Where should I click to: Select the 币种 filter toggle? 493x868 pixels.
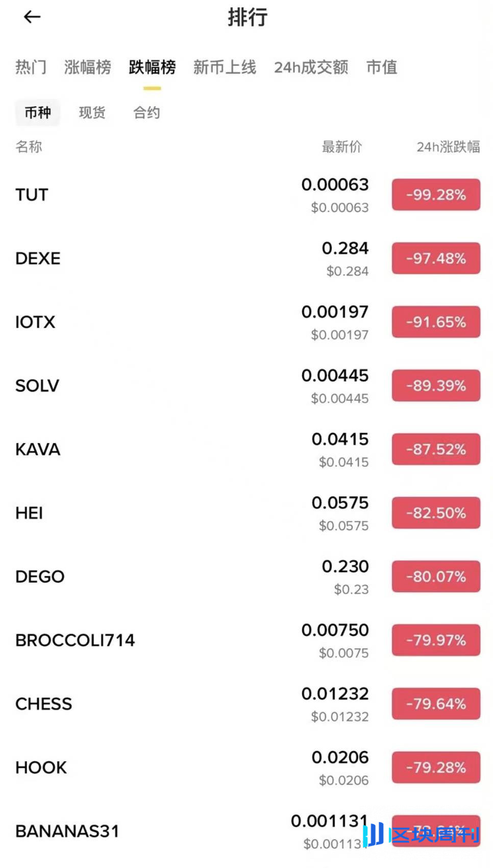pyautogui.click(x=38, y=112)
